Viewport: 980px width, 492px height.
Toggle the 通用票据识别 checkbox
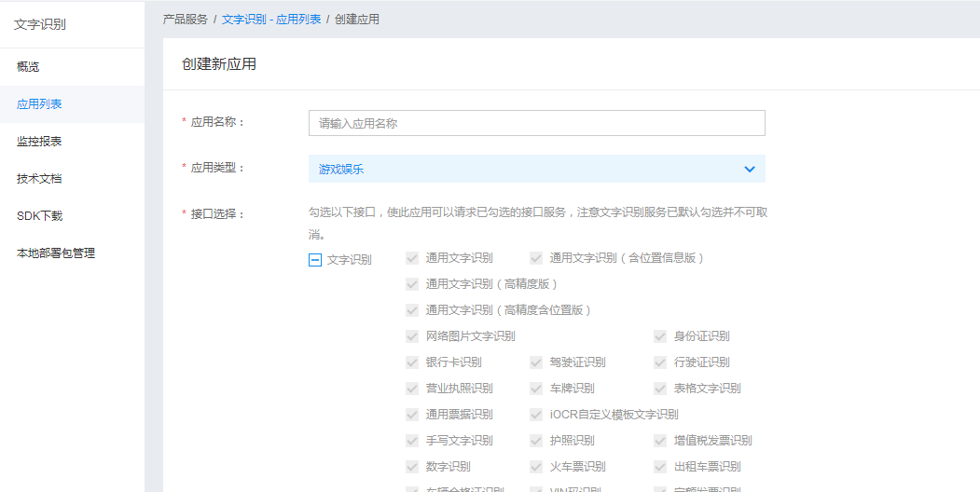tap(412, 415)
